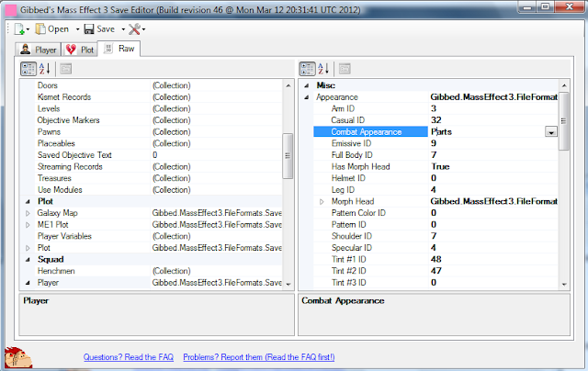Select the Pattern Color ID row

click(x=435, y=213)
